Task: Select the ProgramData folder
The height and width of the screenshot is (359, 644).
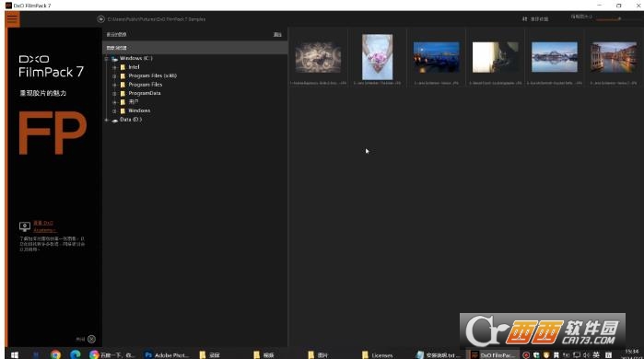Action: pos(144,93)
